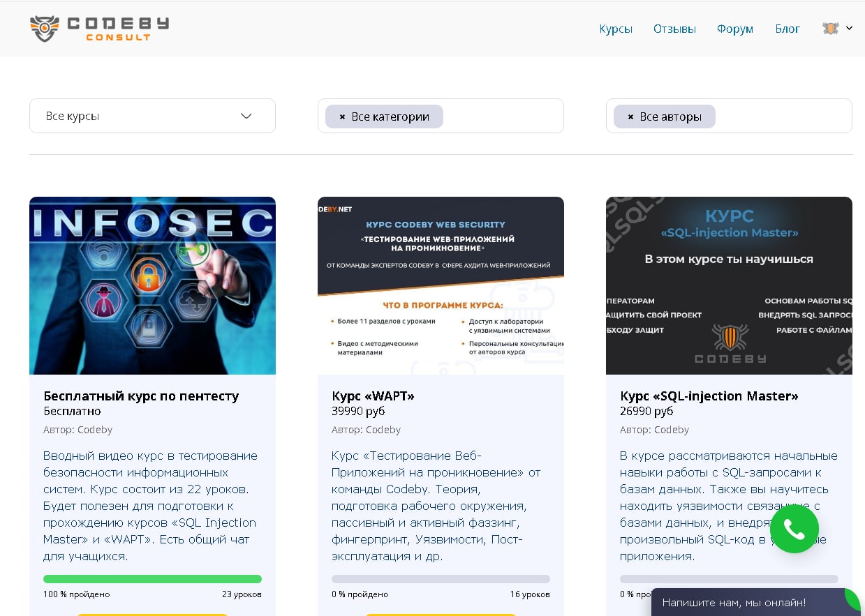The width and height of the screenshot is (865, 616).
Task: Click the Codeby Consult logo
Action: coord(99,29)
